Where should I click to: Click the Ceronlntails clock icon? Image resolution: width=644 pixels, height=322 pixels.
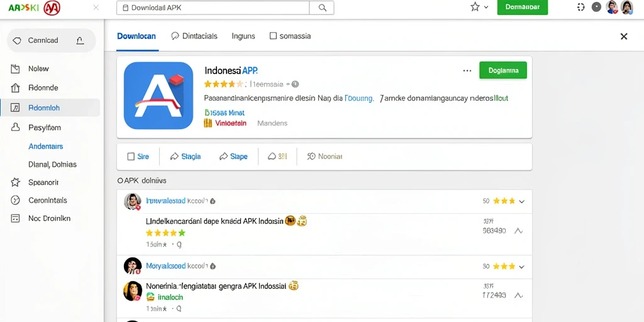point(15,201)
